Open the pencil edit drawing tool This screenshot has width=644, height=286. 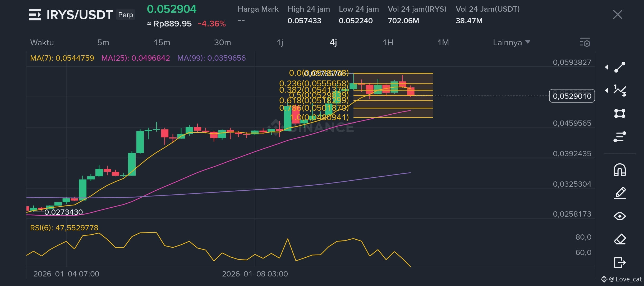(620, 193)
